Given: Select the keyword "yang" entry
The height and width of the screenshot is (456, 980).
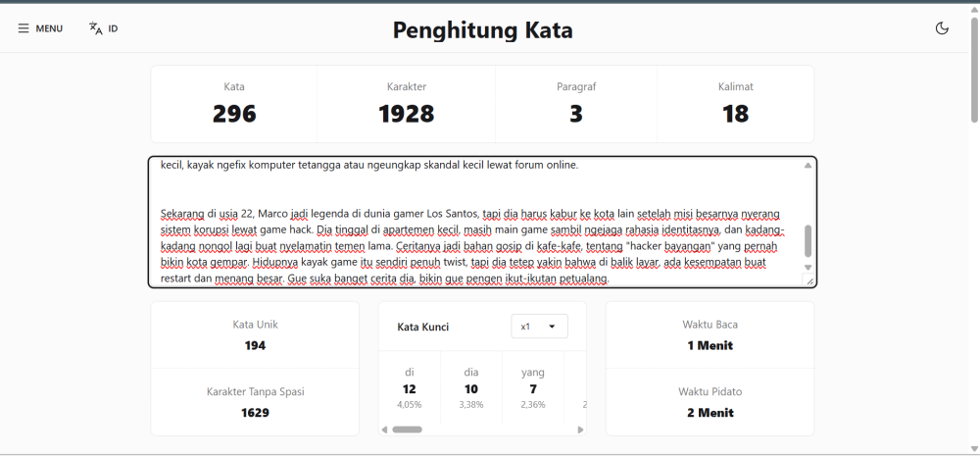Looking at the screenshot, I should 533,387.
